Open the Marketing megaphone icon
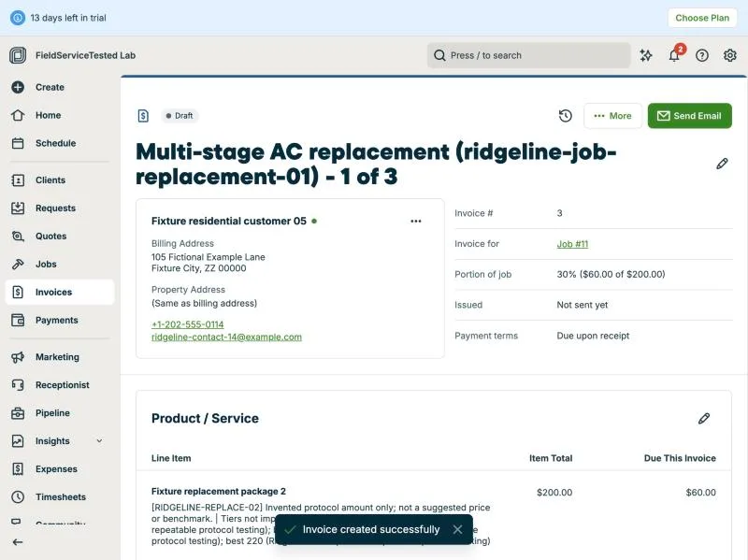The height and width of the screenshot is (560, 748). point(18,357)
